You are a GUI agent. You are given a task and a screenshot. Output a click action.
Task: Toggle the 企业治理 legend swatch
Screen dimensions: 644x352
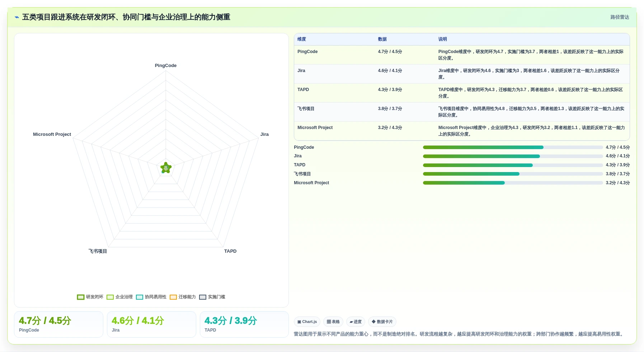click(110, 297)
